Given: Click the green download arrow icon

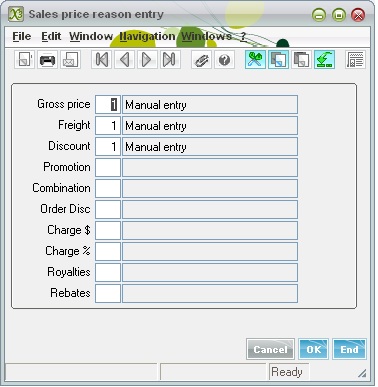Looking at the screenshot, I should [324, 60].
